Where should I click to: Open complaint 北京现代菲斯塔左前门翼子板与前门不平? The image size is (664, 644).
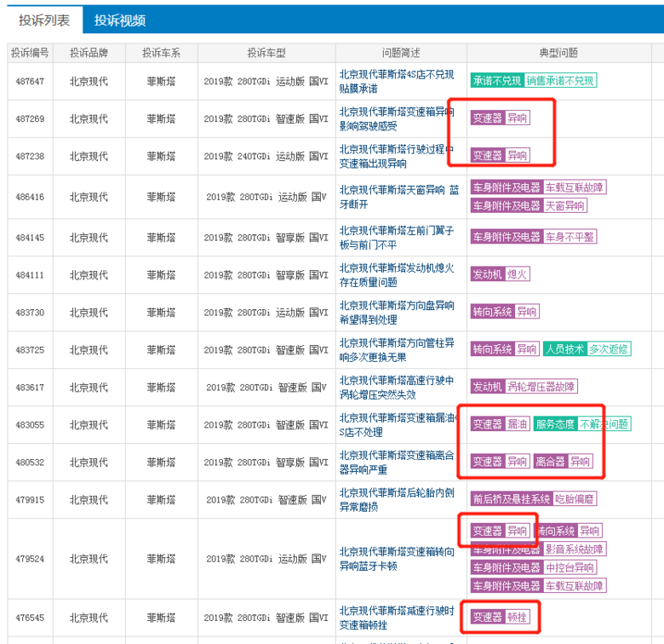click(397, 238)
